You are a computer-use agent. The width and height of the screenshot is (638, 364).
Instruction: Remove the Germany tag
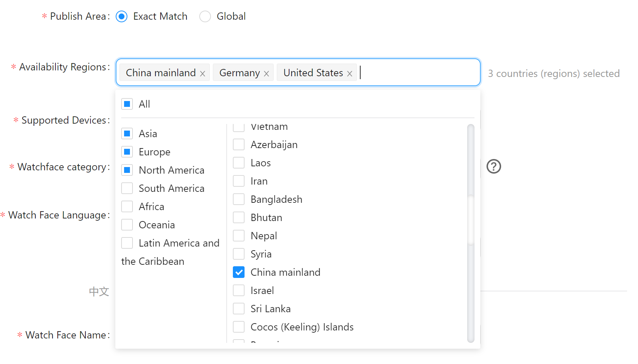266,74
